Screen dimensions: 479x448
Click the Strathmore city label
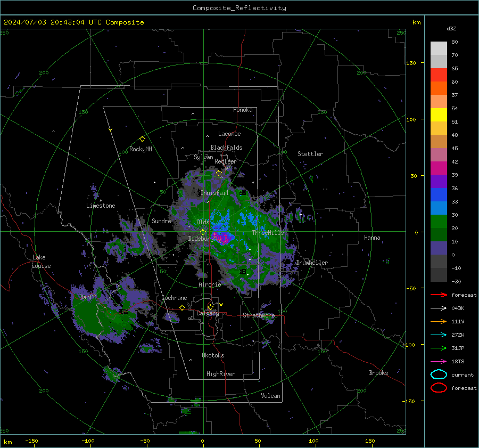click(259, 315)
